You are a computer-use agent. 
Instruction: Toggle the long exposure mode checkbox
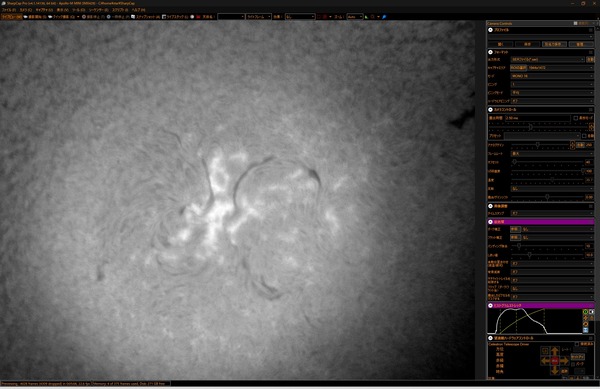(576, 118)
